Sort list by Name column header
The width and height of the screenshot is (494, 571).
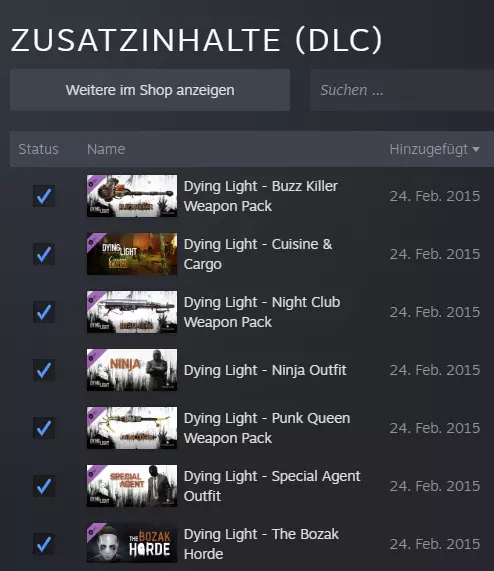click(x=106, y=149)
